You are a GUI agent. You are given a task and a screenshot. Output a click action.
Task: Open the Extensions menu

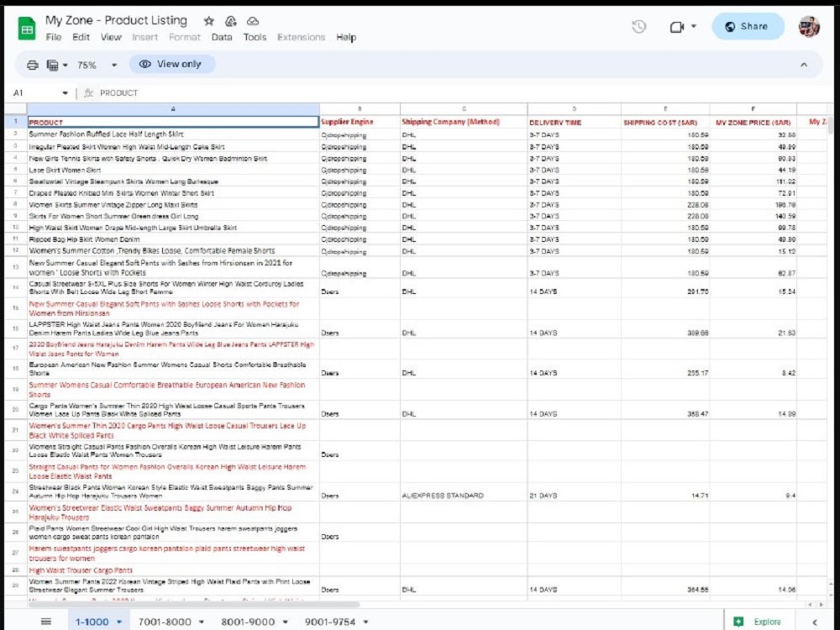[301, 37]
